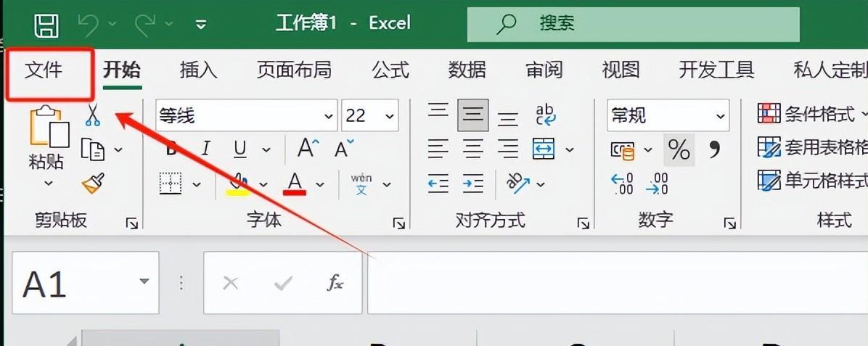Click the text Orientation icon
Viewport: 868px width, 346px height.
click(518, 184)
